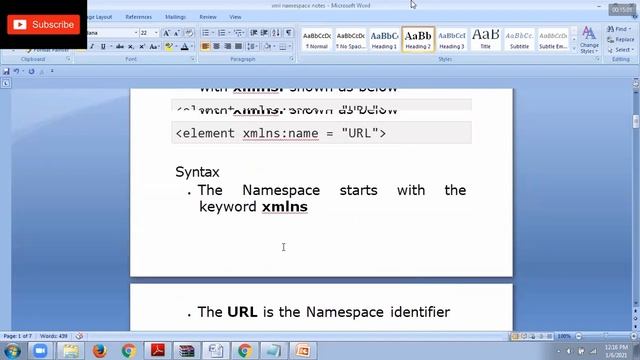The image size is (640, 360).
Task: Click the red YouTube Subscribe button
Action: 44,25
